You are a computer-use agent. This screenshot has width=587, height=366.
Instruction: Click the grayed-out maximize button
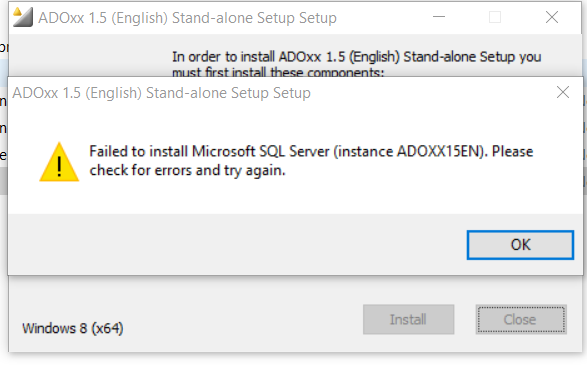tap(495, 17)
